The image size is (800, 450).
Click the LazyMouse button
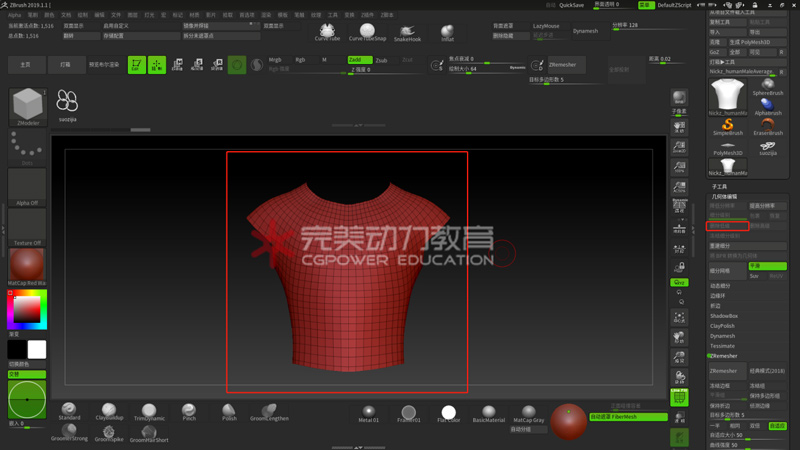(546, 26)
